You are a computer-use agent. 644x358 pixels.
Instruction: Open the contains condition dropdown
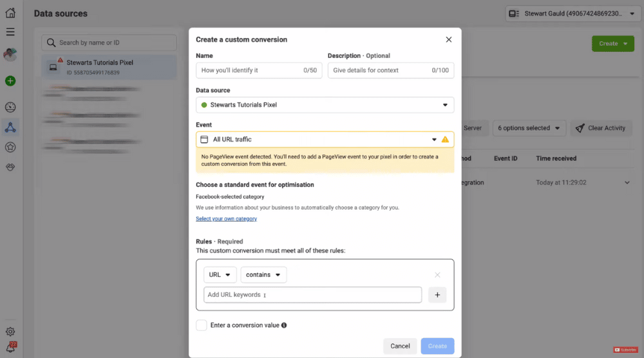point(263,275)
